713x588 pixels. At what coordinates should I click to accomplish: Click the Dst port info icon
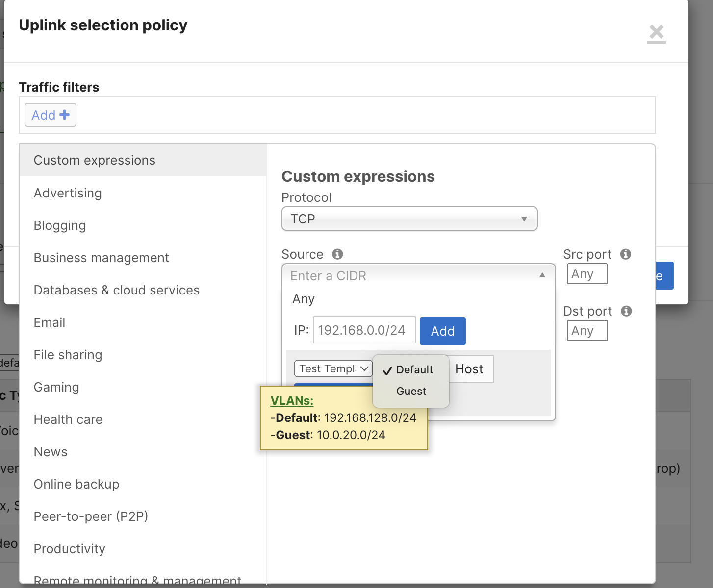pos(626,311)
